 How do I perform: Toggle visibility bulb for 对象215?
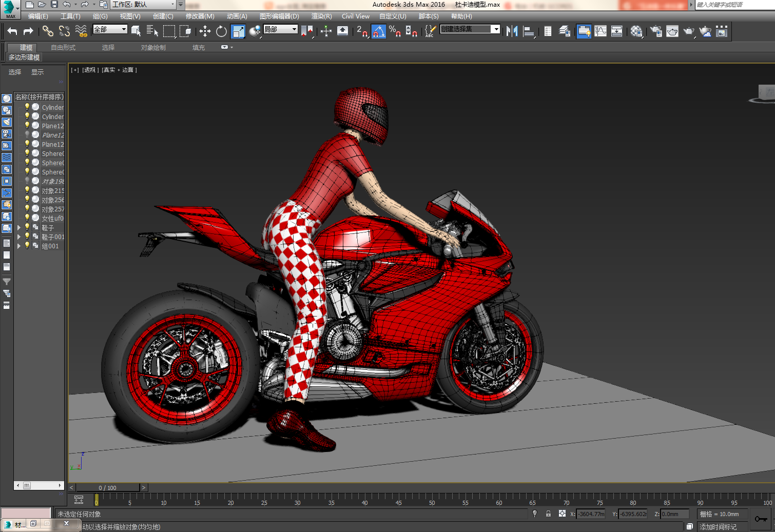pos(27,190)
